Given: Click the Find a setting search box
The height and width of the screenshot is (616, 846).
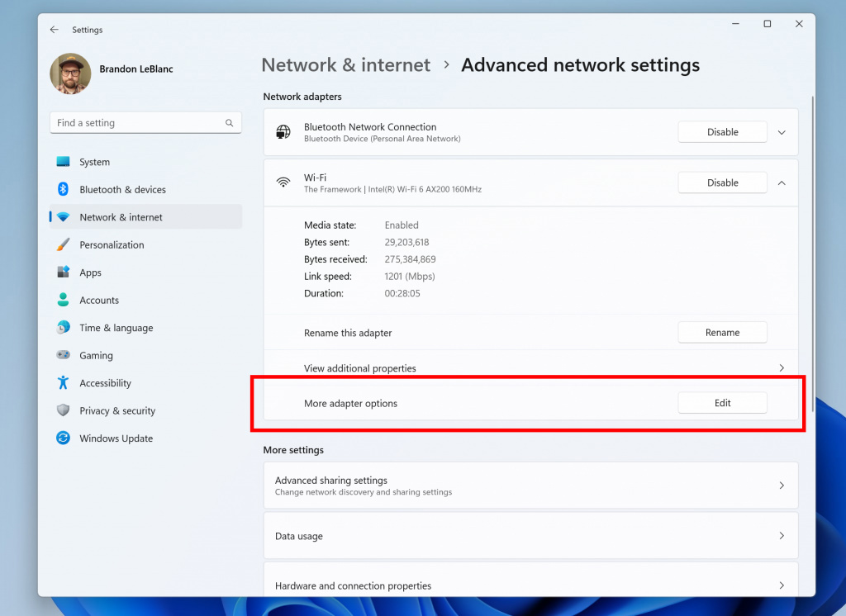Looking at the screenshot, I should click(x=145, y=122).
